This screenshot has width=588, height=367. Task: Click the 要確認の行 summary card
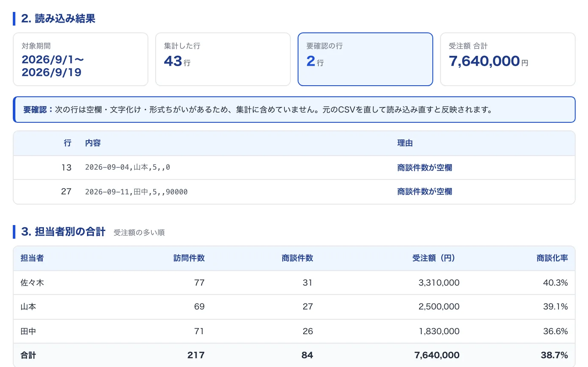pyautogui.click(x=365, y=59)
